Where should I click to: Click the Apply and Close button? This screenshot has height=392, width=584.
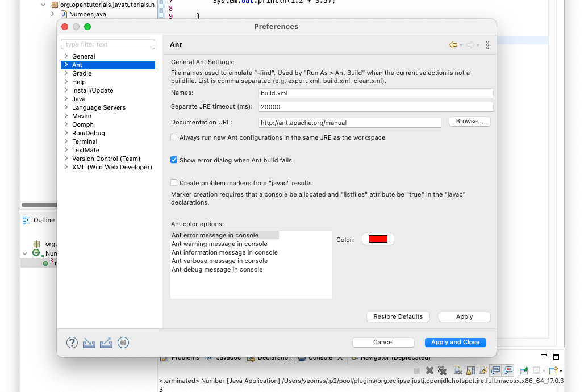(x=456, y=343)
